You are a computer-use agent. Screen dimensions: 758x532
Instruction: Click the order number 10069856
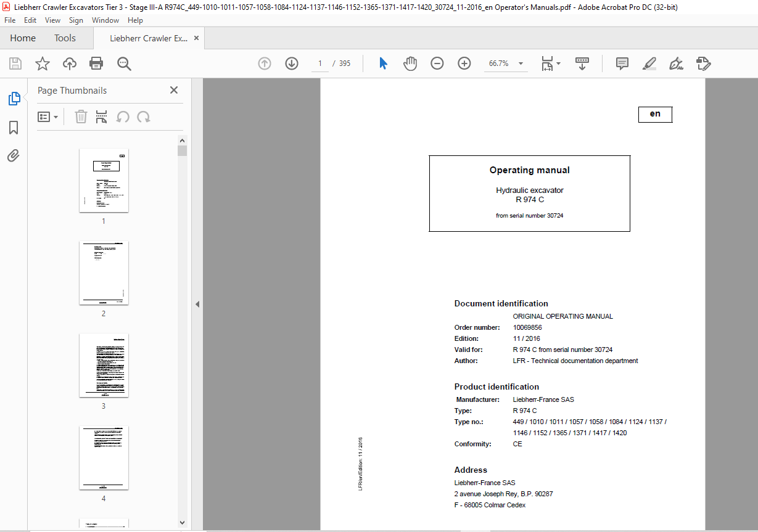[527, 327]
